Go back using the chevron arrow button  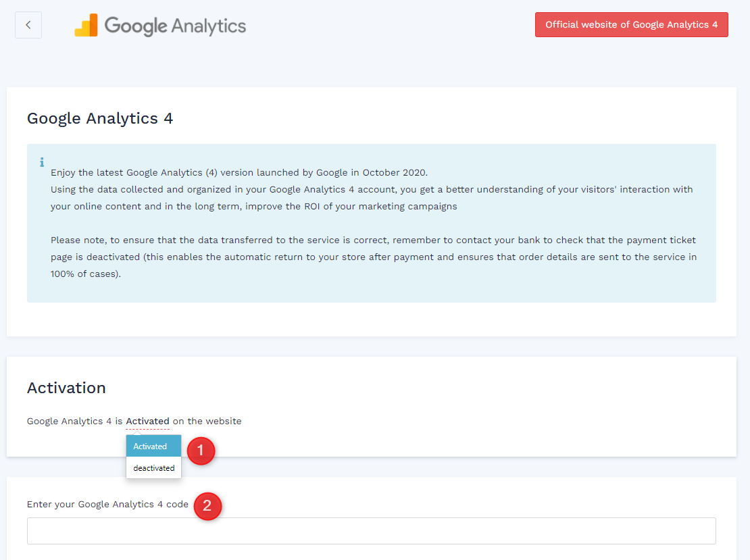tap(28, 25)
